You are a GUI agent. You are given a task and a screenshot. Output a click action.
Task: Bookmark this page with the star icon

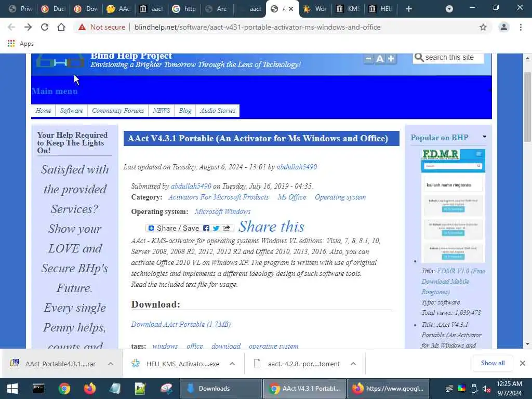coord(483,27)
